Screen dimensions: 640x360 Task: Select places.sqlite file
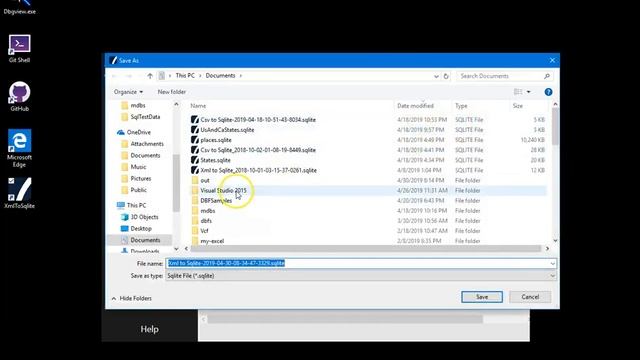(211, 140)
